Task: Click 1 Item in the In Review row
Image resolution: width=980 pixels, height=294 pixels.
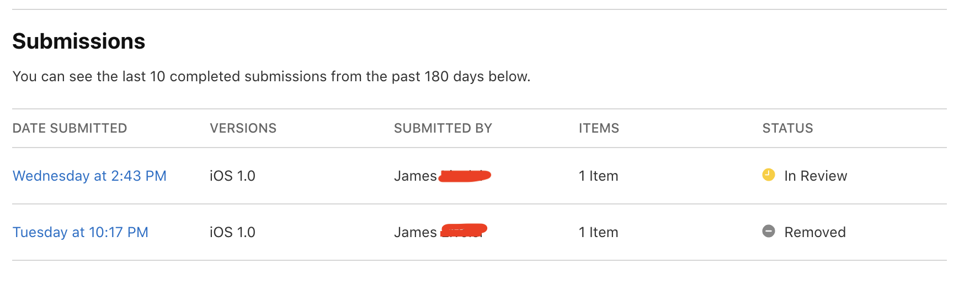Action: tap(598, 176)
